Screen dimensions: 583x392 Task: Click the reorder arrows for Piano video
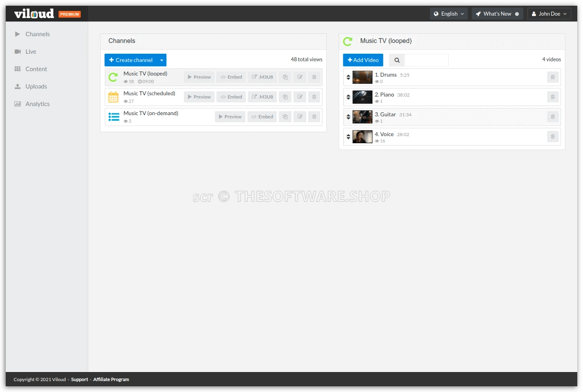click(x=348, y=97)
